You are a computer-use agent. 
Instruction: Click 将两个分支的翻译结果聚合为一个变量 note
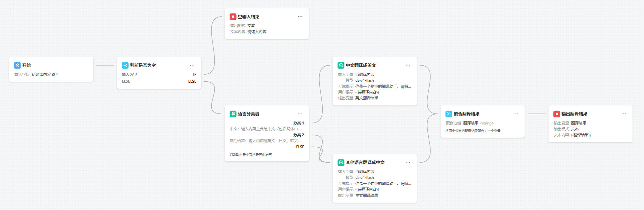coord(473,131)
